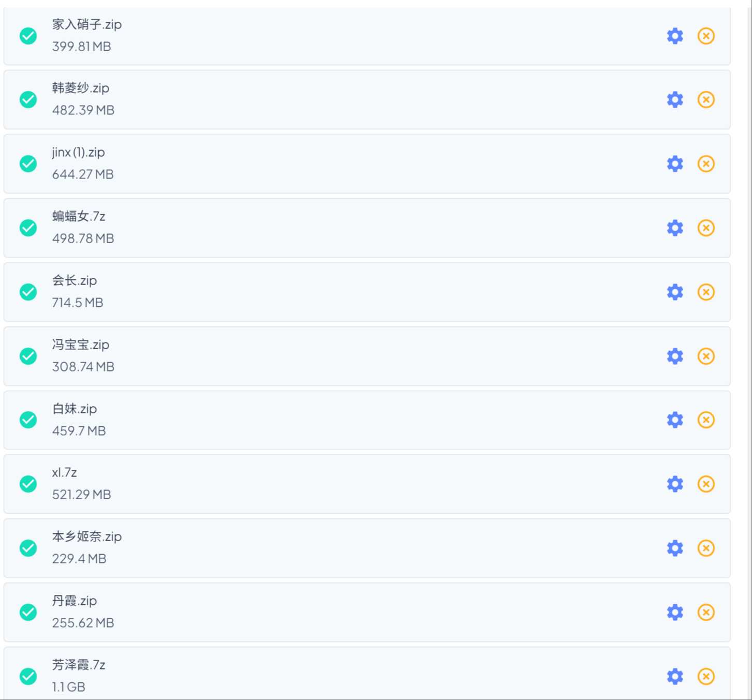Select the file name 本乡姬奈.zip
The height and width of the screenshot is (700, 752).
click(87, 537)
